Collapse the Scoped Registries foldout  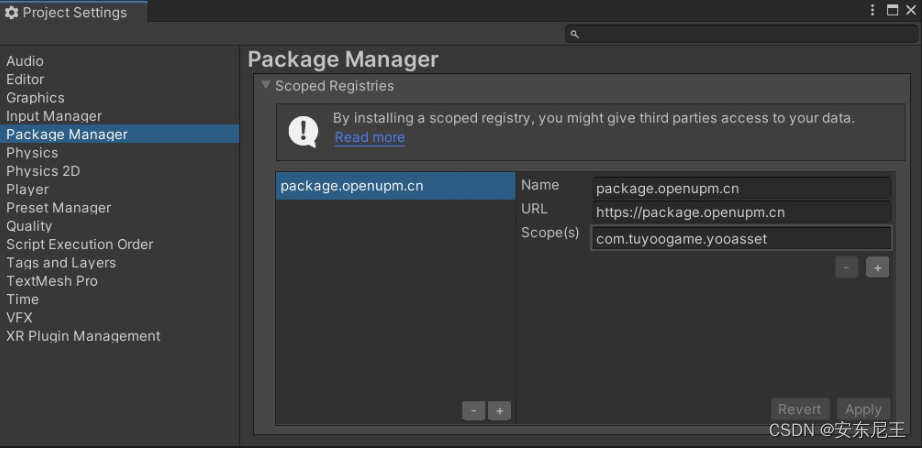[266, 86]
